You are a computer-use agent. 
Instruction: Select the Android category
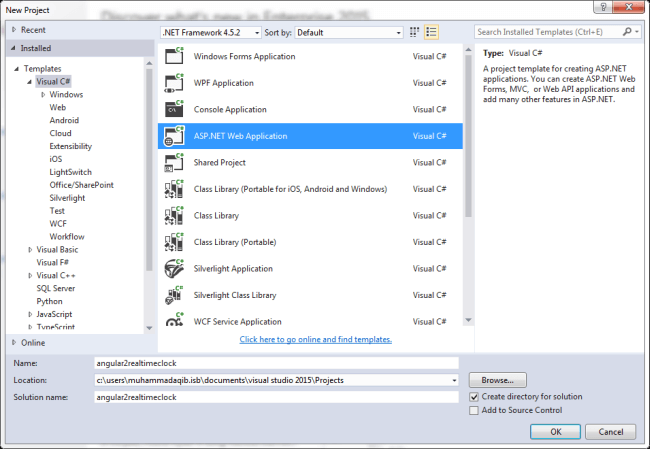tap(64, 120)
